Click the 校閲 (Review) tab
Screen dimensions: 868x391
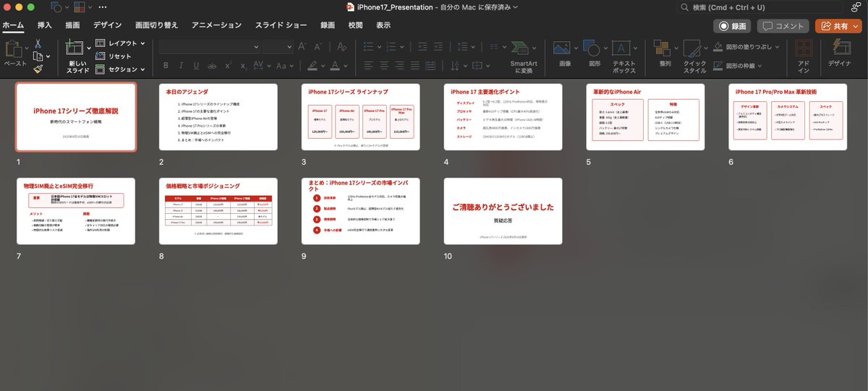tap(355, 25)
